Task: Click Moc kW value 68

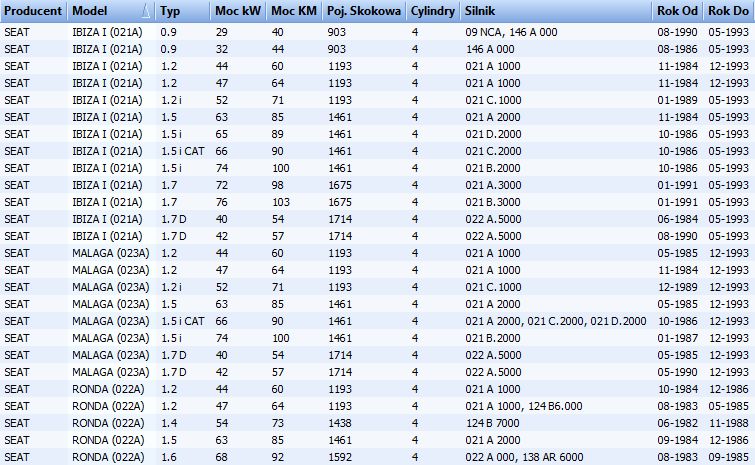Action: [x=221, y=457]
